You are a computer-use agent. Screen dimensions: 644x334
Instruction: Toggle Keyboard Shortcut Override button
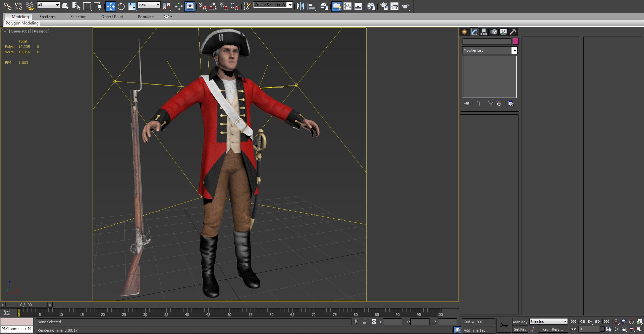click(190, 6)
